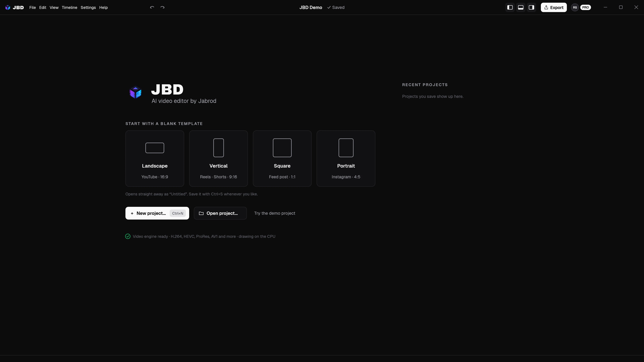This screenshot has height=362, width=644.
Task: Minimize the JBD window
Action: click(x=605, y=8)
